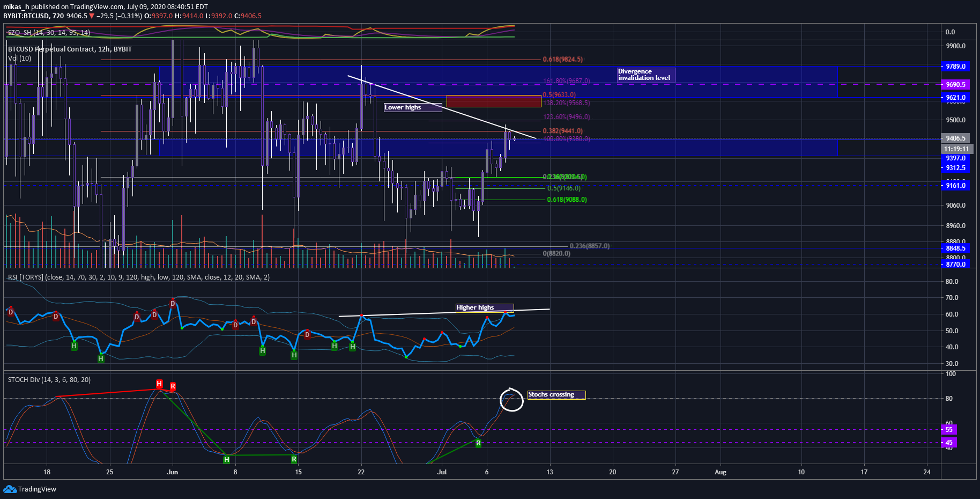Click the SZO_SH indicator title
Screen dimensions: 980x499
49,33
